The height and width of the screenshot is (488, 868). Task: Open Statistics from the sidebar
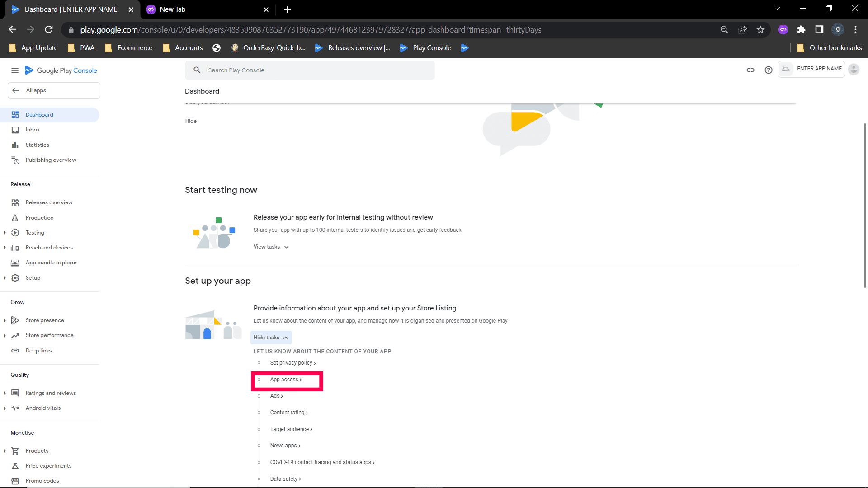point(37,145)
